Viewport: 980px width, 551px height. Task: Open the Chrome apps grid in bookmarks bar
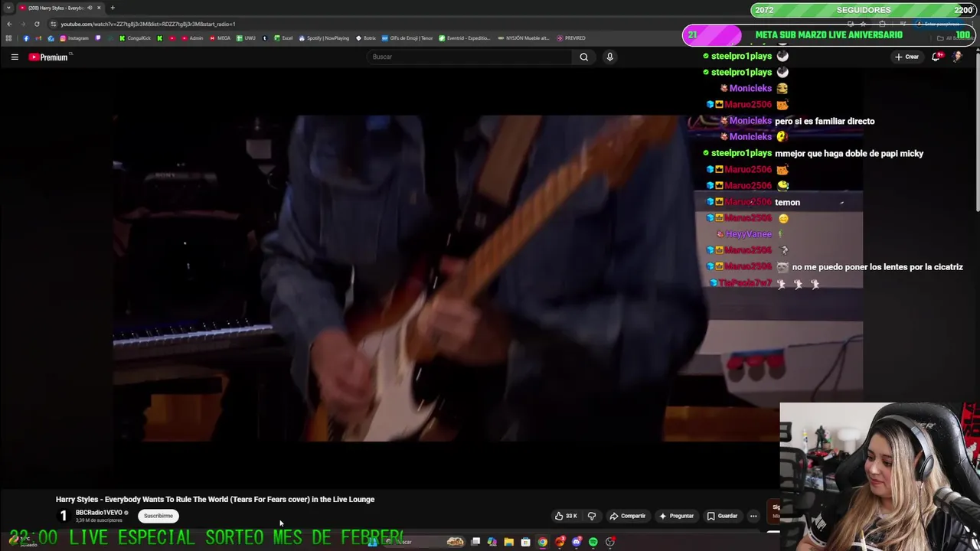click(x=8, y=38)
